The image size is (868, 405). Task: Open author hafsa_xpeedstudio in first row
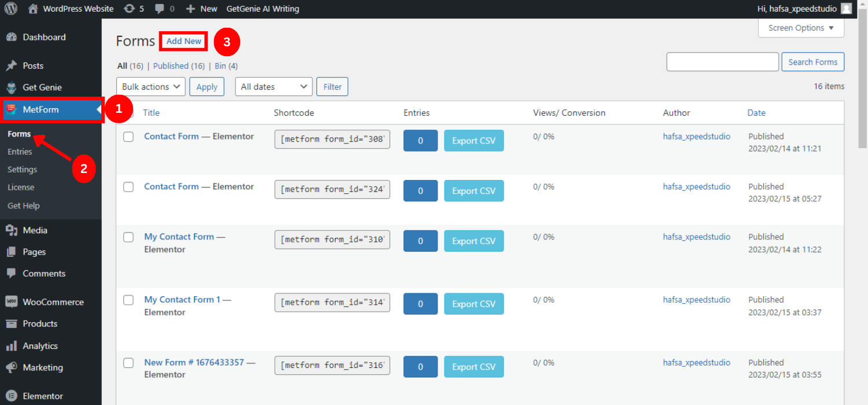pyautogui.click(x=697, y=137)
